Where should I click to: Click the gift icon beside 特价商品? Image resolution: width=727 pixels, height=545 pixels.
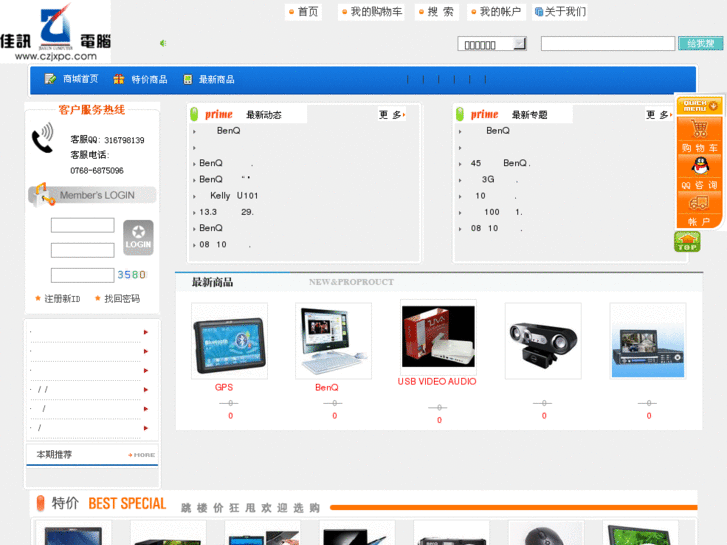coord(119,79)
